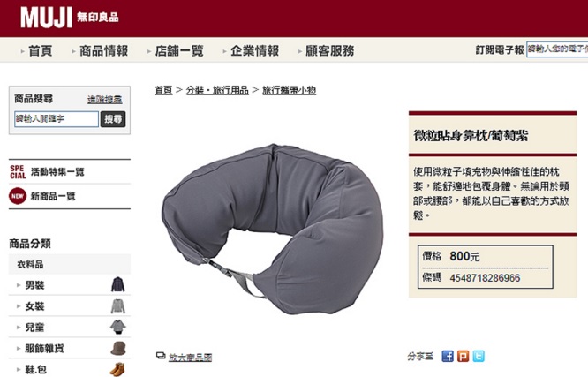Open the 進階搜尋 advanced search link
This screenshot has height=377, width=588.
coord(105,100)
